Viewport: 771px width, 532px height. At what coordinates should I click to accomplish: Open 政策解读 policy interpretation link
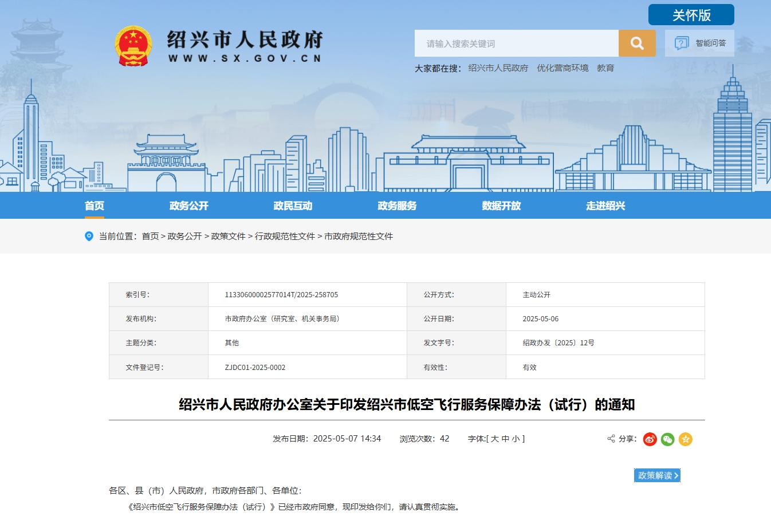tap(657, 476)
